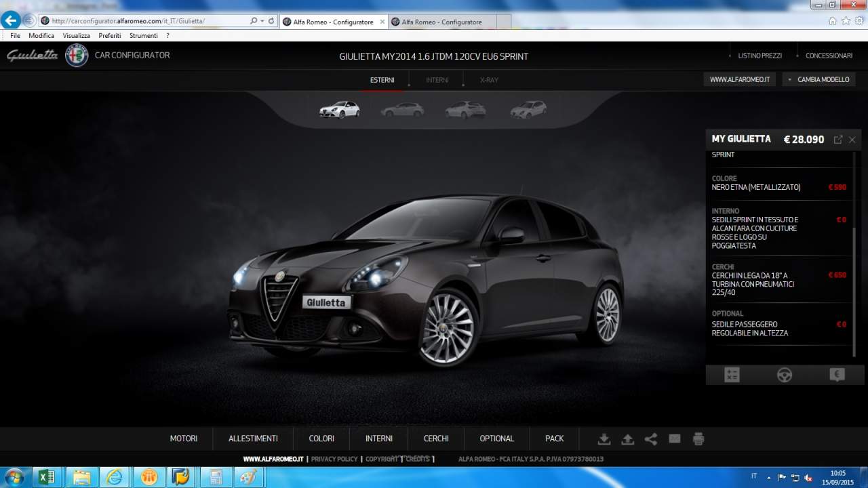Open the CERCHI section

pos(436,439)
